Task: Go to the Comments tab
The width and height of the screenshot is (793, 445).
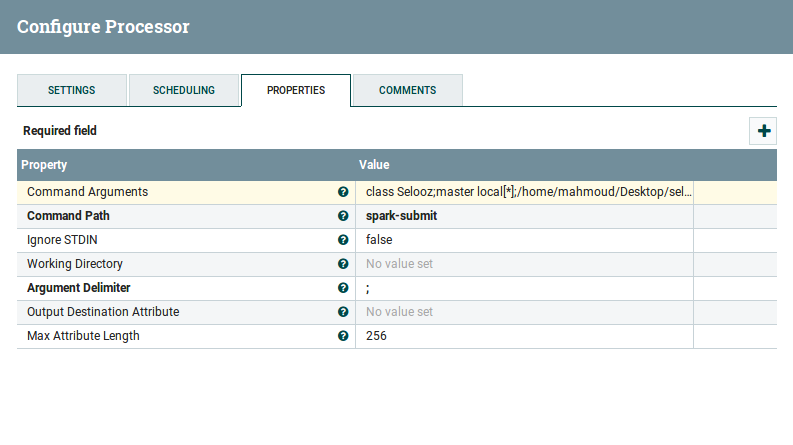Action: coord(407,90)
